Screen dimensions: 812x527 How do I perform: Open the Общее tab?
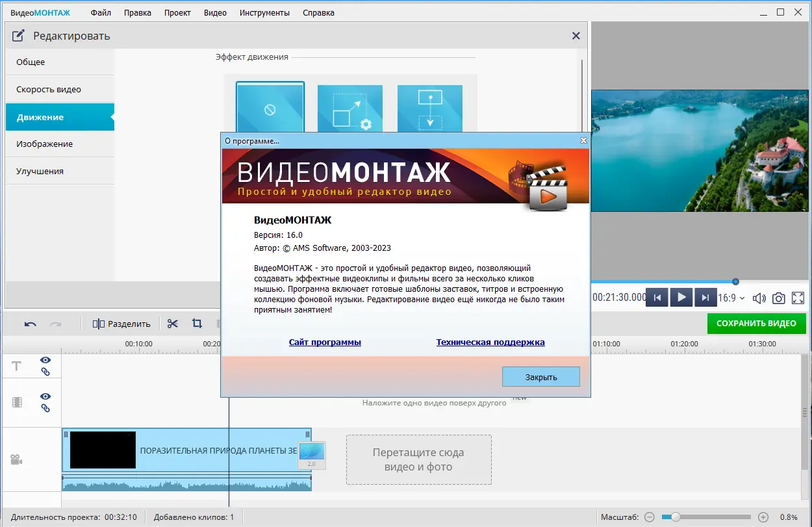tap(60, 62)
